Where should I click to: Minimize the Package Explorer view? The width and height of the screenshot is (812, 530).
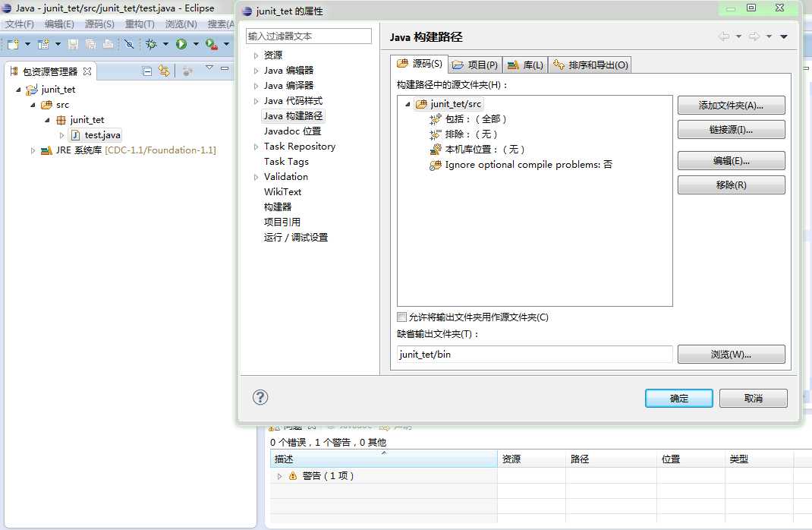[x=224, y=68]
